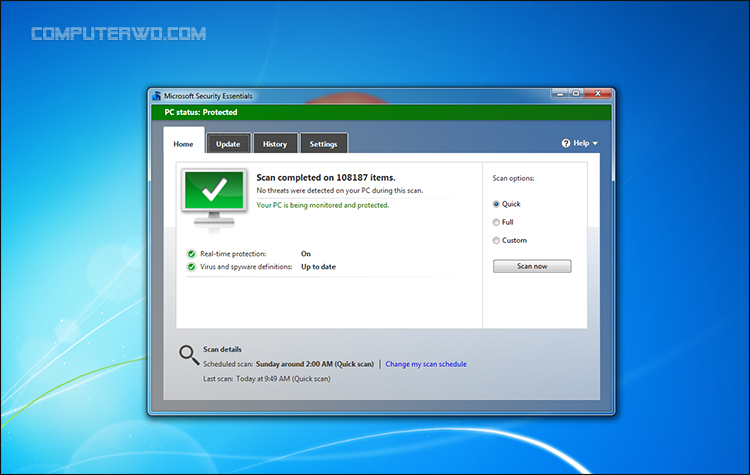Click the green check beside Real-time protection
The image size is (750, 475).
[191, 254]
